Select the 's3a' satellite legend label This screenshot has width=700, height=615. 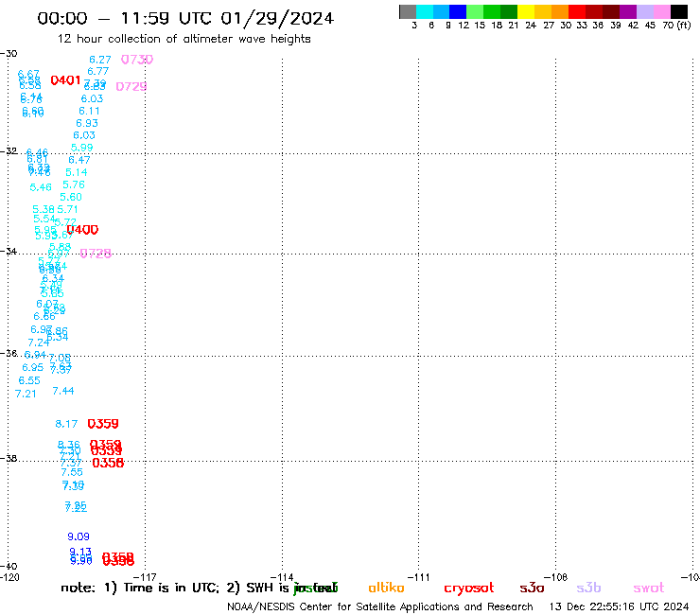tap(532, 588)
